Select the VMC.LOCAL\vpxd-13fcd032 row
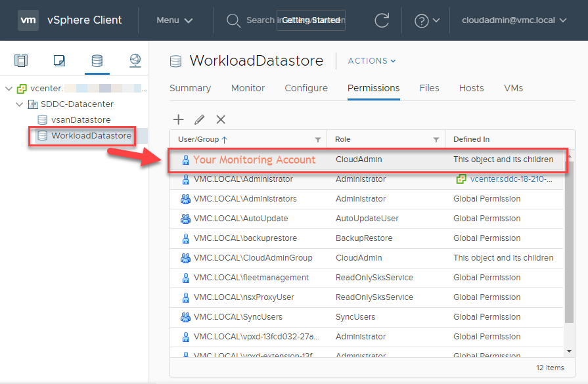Screen dimensions: 588x384 [x=367, y=337]
